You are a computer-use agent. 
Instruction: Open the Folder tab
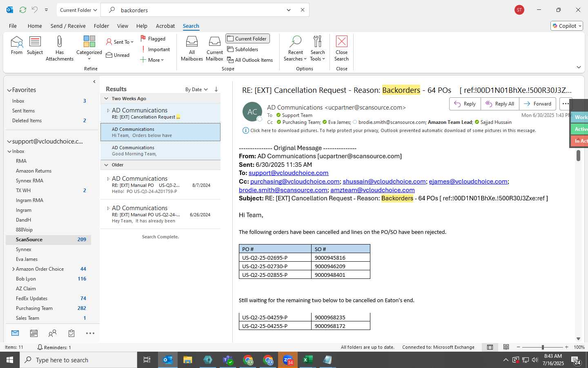point(101,26)
